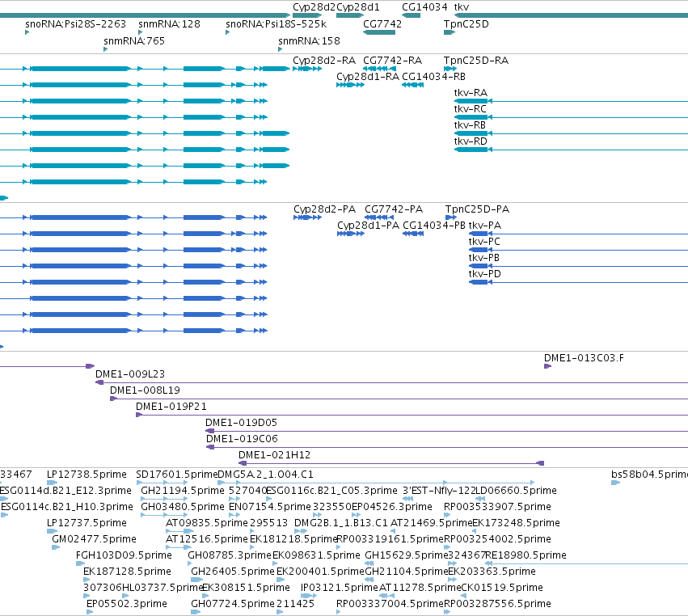The image size is (688, 616).
Task: Click the tkv-RC transcript label
Action: 471,109
